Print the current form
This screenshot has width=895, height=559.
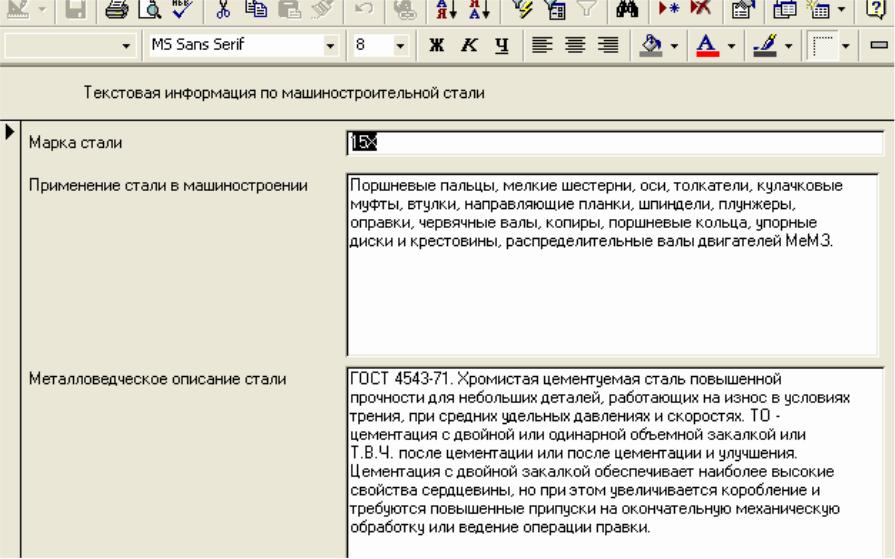tap(116, 9)
